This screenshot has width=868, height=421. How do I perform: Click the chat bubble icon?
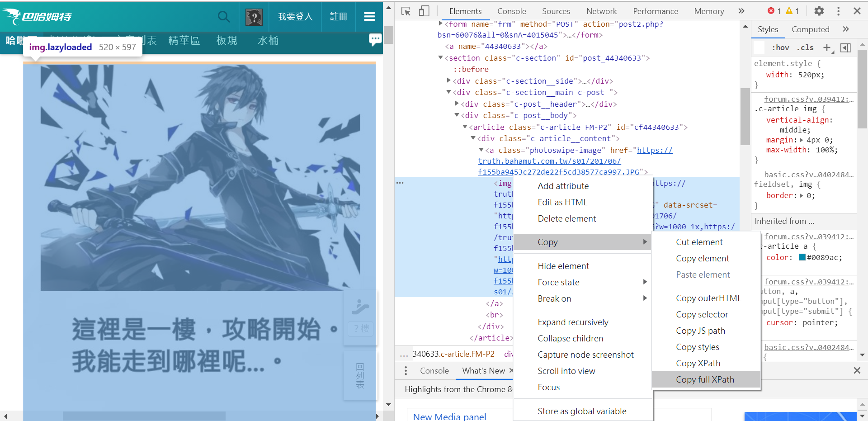tap(375, 40)
